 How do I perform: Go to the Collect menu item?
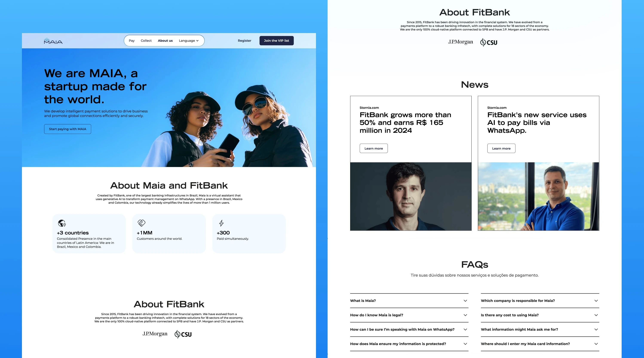point(146,41)
